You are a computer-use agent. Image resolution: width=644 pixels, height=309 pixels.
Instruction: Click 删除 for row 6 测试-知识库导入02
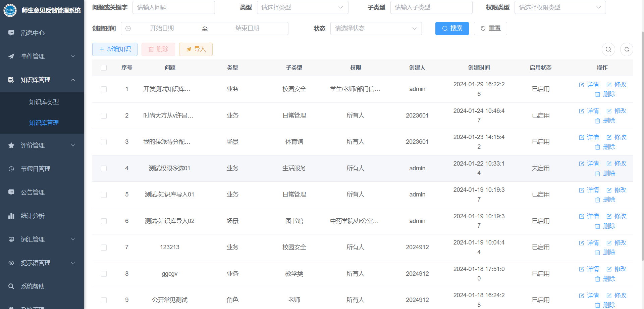coord(605,226)
